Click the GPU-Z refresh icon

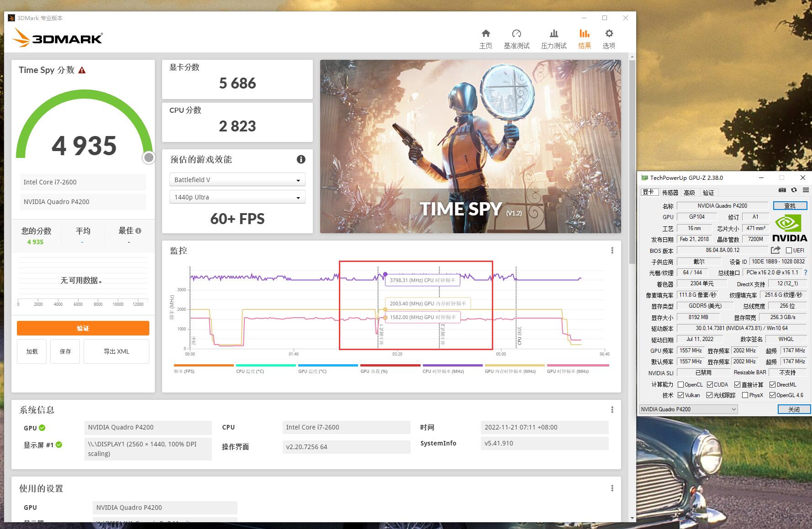pyautogui.click(x=794, y=190)
